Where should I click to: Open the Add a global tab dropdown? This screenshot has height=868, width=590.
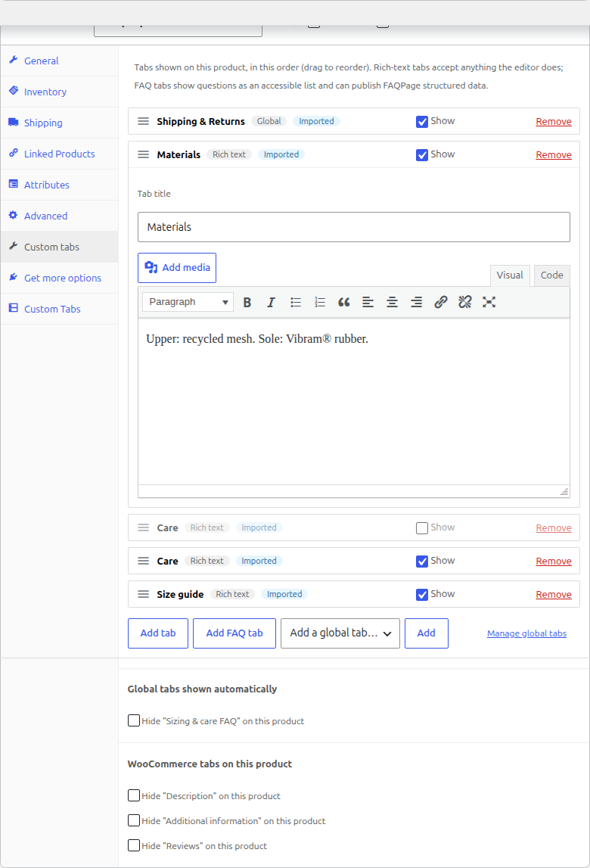[340, 633]
